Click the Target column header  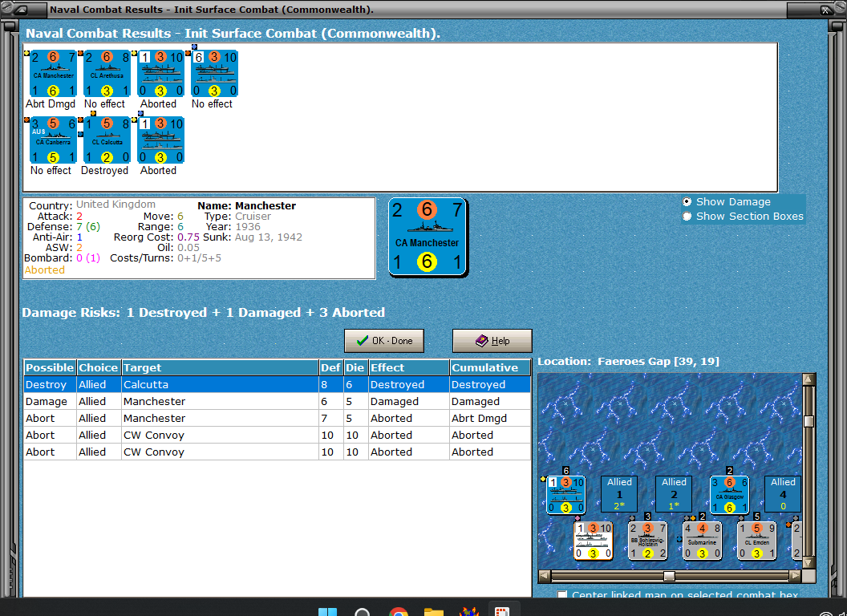point(220,367)
